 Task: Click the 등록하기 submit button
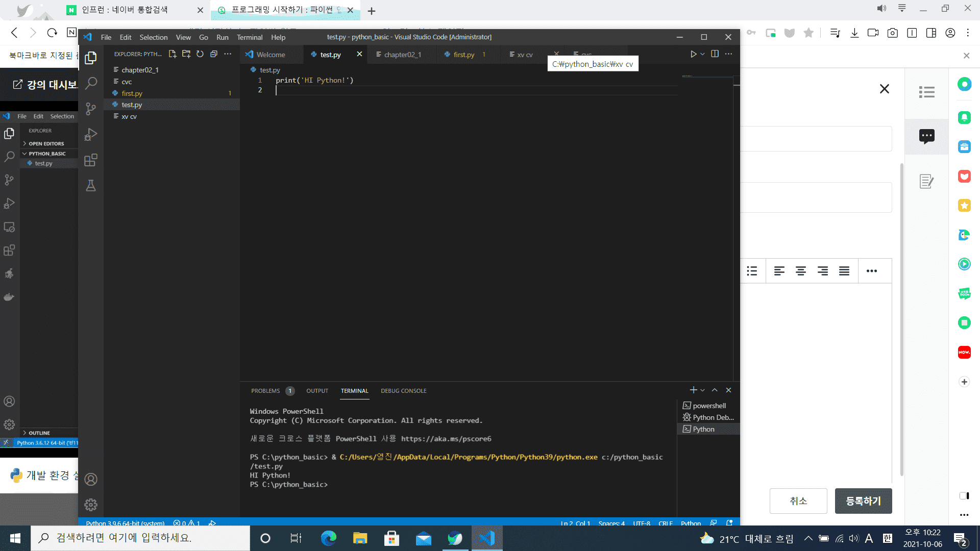point(863,501)
